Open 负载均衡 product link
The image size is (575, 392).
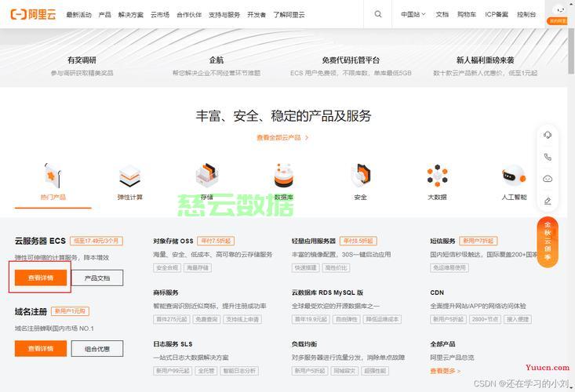click(304, 344)
